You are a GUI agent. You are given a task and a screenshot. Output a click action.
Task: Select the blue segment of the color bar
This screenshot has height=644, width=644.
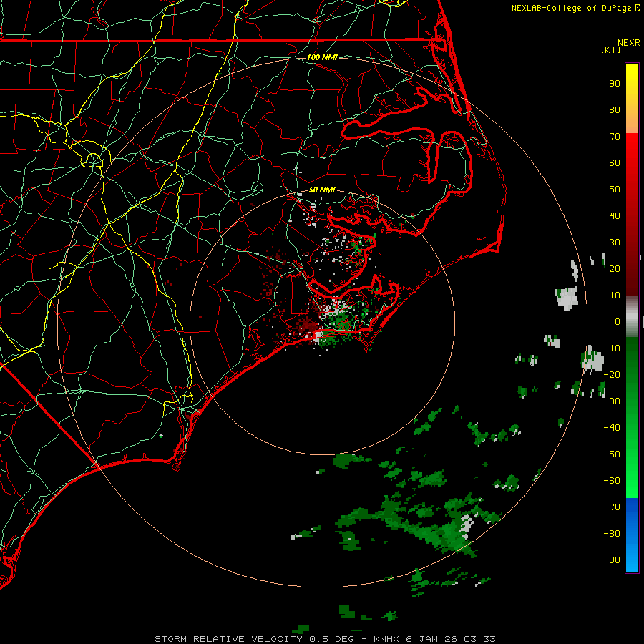coord(632,535)
